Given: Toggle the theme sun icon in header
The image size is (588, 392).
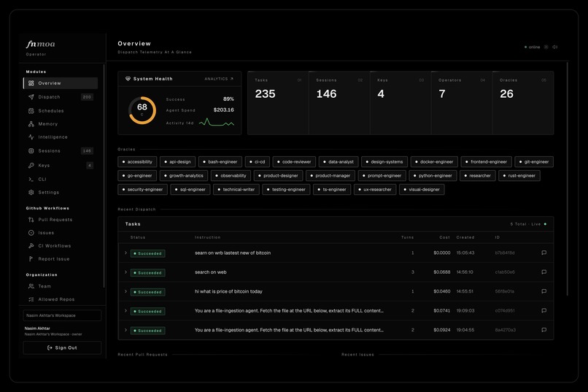Looking at the screenshot, I should click(546, 47).
